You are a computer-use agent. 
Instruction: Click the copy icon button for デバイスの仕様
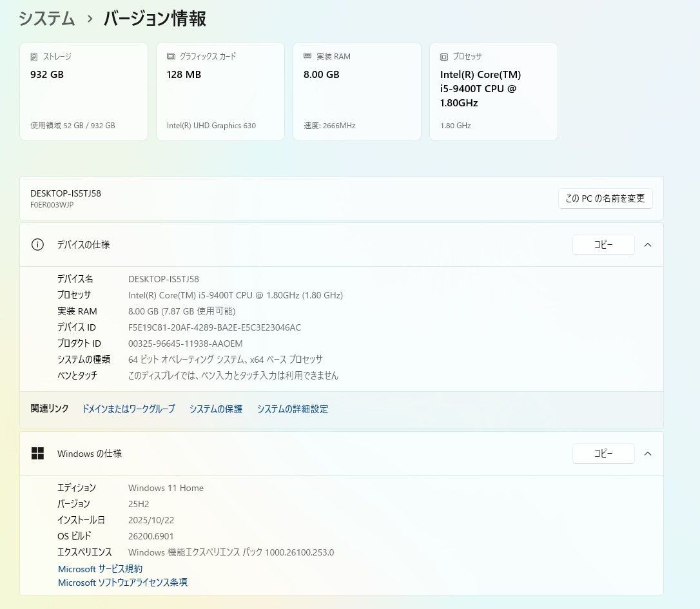pyautogui.click(x=603, y=245)
